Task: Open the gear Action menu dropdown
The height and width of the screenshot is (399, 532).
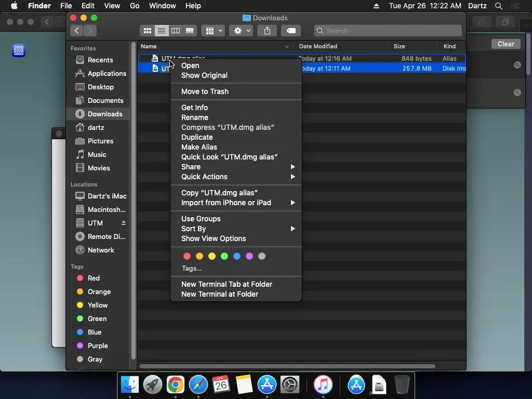Action: pos(241,31)
